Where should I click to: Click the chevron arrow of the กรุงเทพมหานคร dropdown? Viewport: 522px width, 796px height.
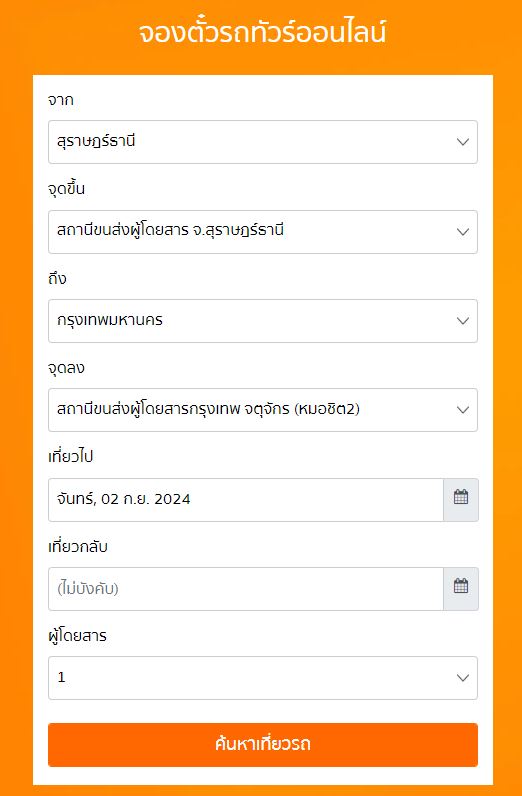pos(463,321)
